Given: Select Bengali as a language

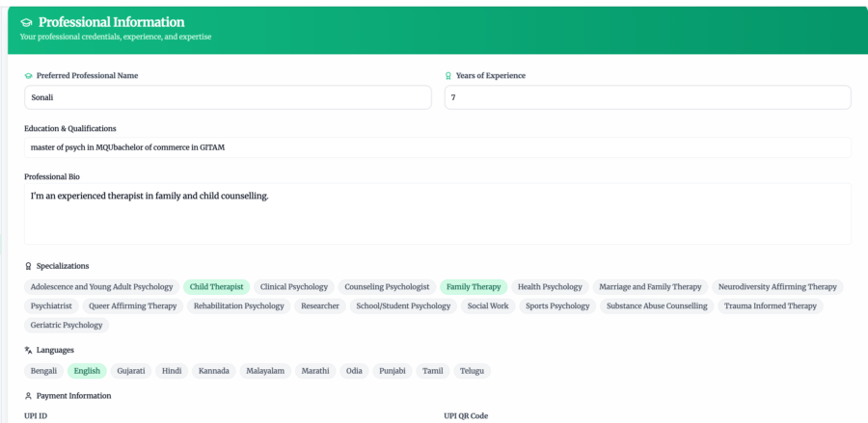Looking at the screenshot, I should coord(43,371).
